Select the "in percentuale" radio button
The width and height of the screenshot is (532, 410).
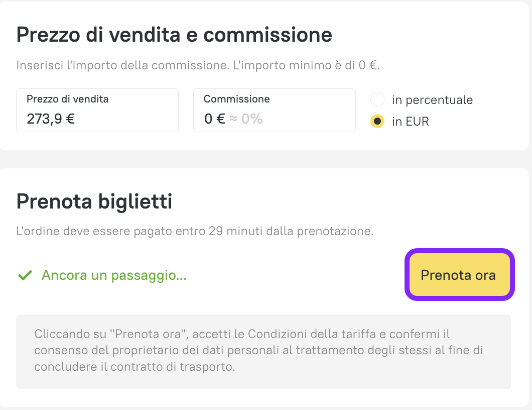click(x=377, y=99)
